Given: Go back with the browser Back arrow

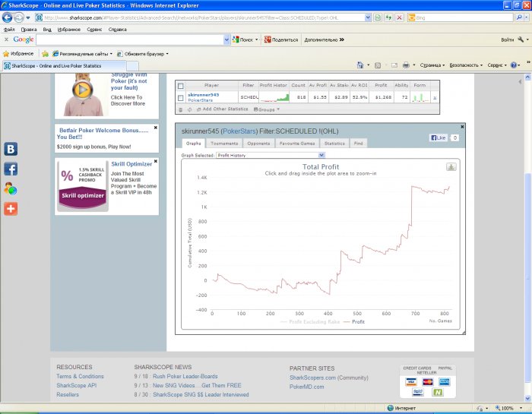Looking at the screenshot, I should tap(7, 17).
